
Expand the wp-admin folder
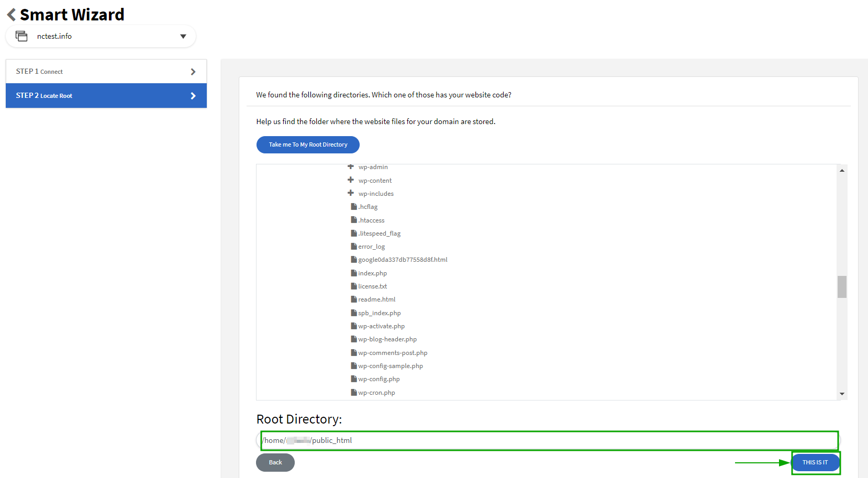351,167
